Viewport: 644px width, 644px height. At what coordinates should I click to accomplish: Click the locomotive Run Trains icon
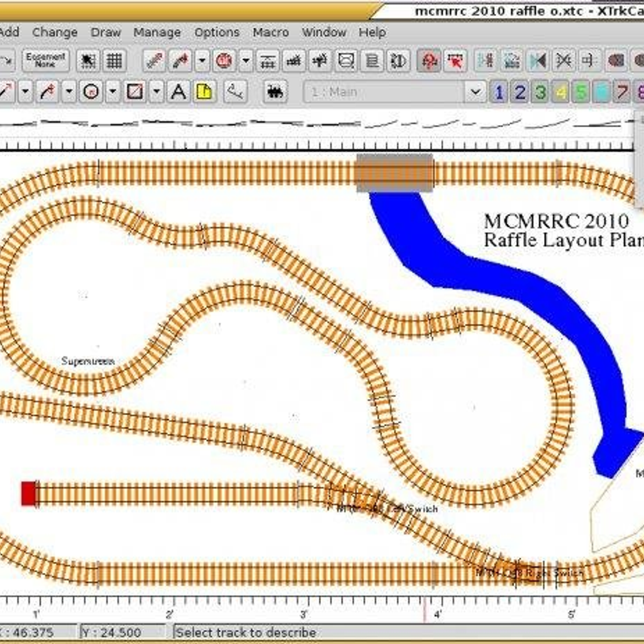(275, 92)
